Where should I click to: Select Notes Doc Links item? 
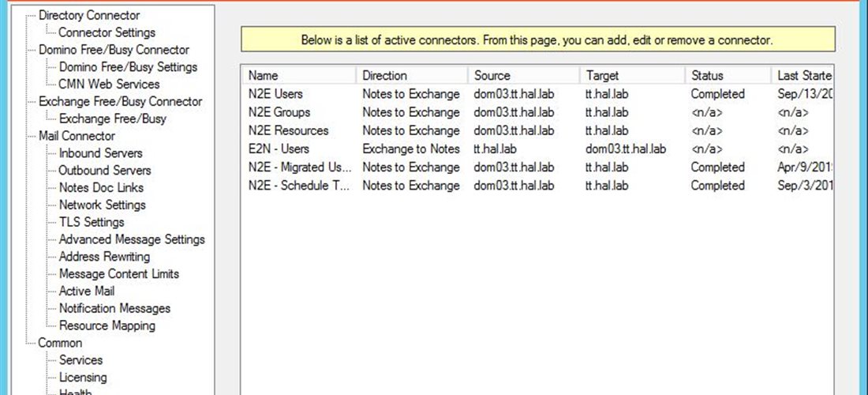pyautogui.click(x=101, y=188)
